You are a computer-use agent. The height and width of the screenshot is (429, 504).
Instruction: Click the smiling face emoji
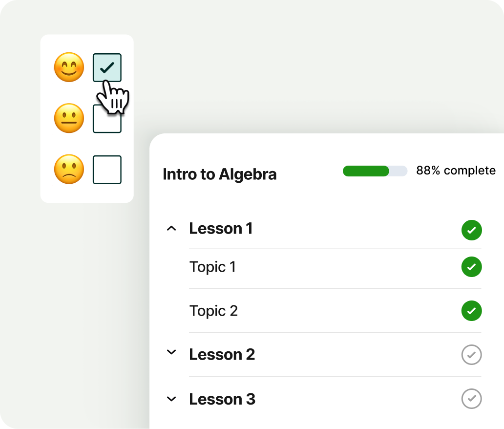[x=69, y=67]
